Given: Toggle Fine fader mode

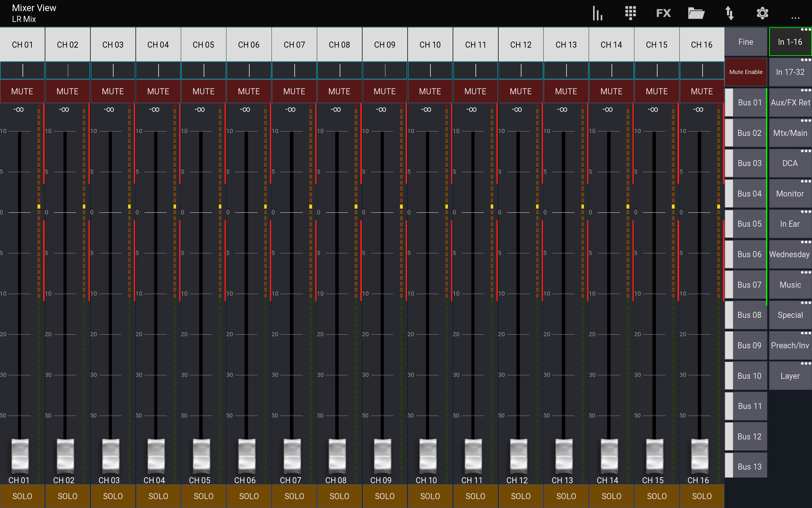Looking at the screenshot, I should (x=746, y=42).
